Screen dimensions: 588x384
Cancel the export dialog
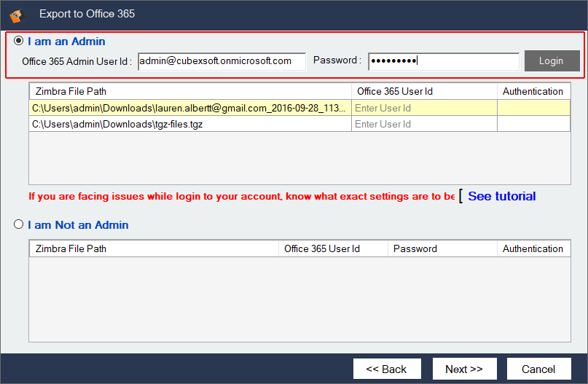point(538,369)
